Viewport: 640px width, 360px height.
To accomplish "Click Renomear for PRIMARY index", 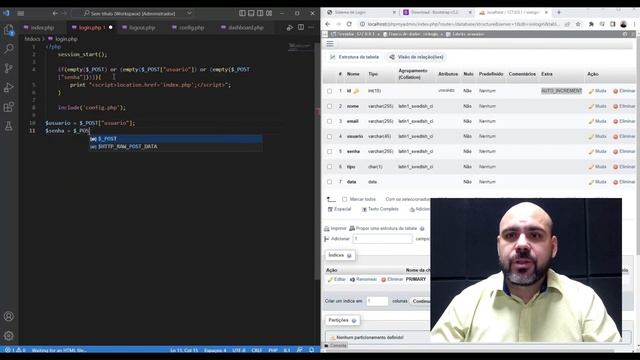I will tap(363, 280).
